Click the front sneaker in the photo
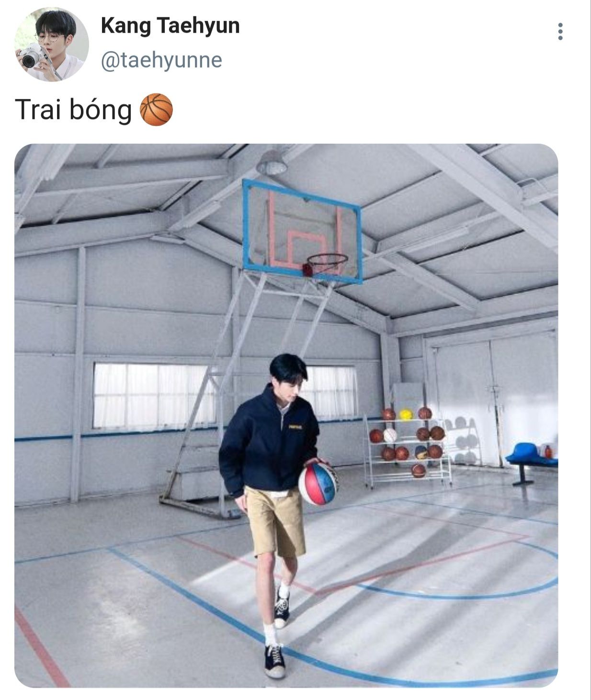 275,660
